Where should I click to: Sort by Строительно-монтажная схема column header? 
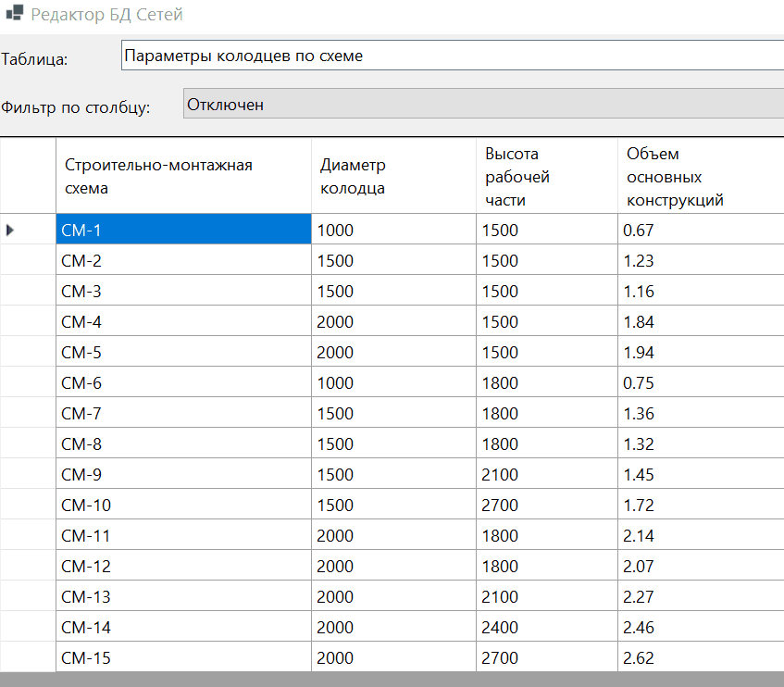pyautogui.click(x=183, y=176)
